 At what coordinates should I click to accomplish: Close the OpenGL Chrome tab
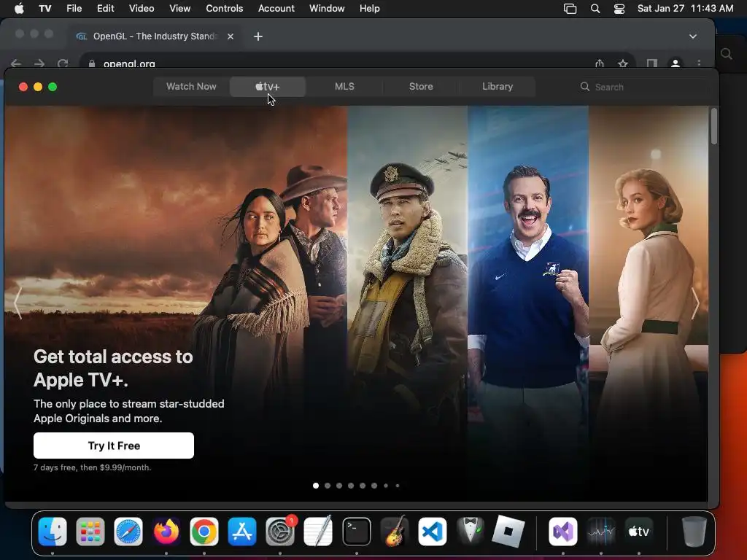[x=231, y=36]
